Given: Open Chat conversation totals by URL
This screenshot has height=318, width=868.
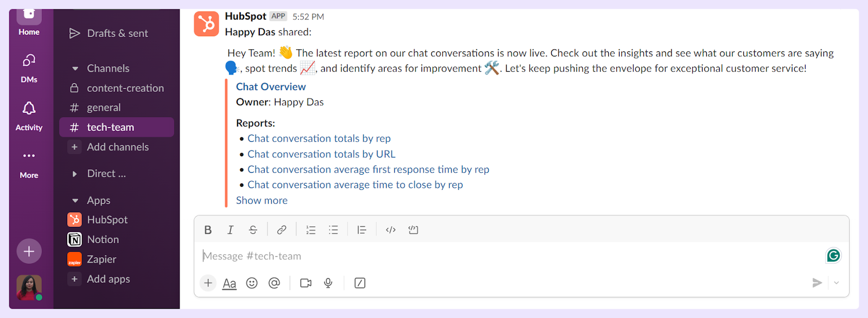Looking at the screenshot, I should pyautogui.click(x=321, y=154).
